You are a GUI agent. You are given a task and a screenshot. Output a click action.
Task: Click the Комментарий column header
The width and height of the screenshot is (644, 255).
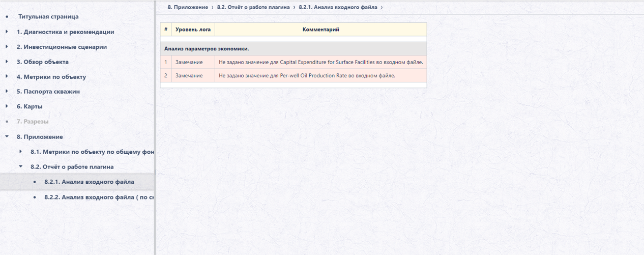pyautogui.click(x=321, y=30)
